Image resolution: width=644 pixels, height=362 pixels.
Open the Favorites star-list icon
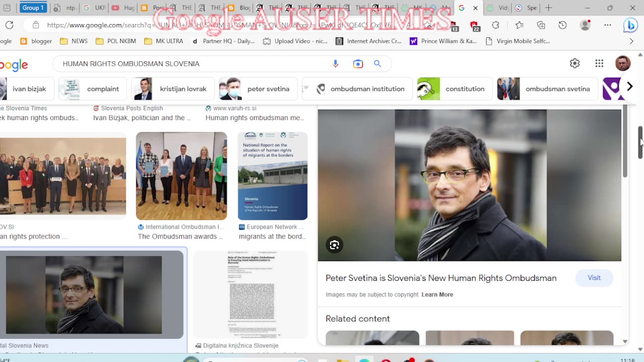coord(519,25)
